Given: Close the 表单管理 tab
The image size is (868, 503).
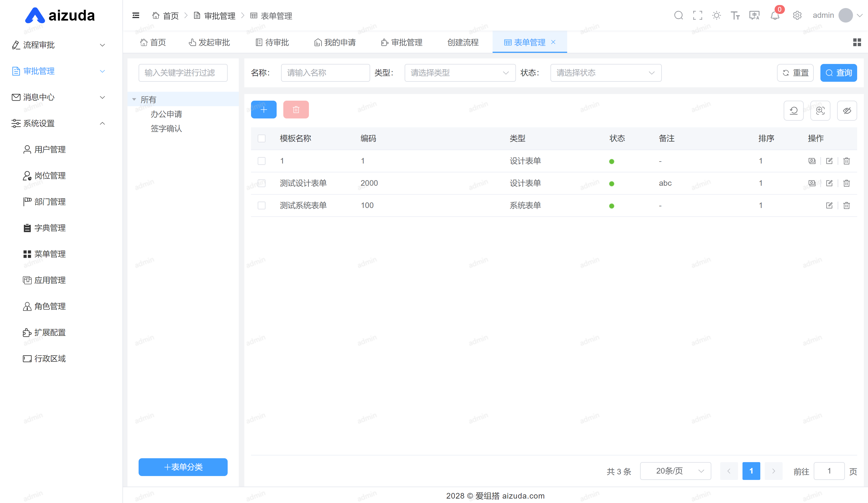Looking at the screenshot, I should tap(553, 42).
